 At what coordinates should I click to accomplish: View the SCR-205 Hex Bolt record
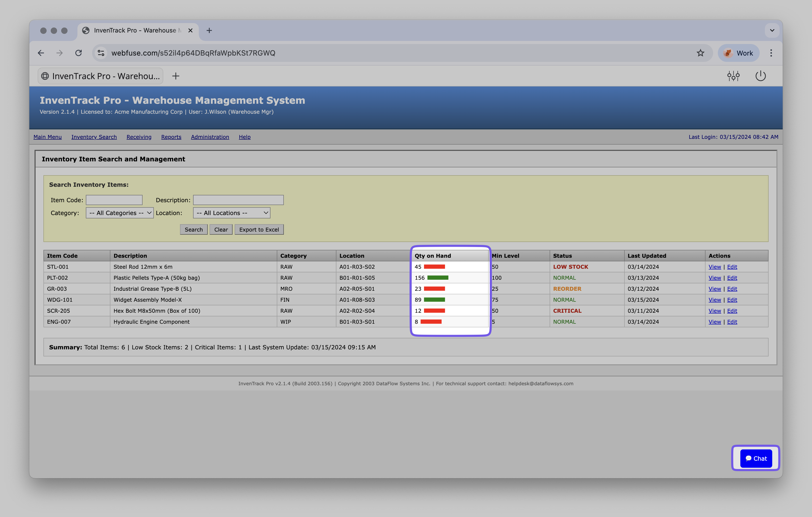[x=714, y=310]
